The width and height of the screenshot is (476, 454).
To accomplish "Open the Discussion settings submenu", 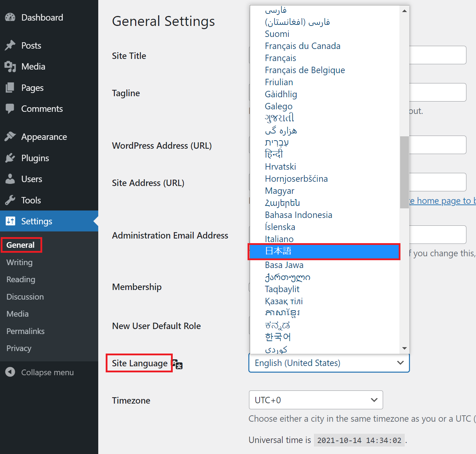I will click(25, 297).
